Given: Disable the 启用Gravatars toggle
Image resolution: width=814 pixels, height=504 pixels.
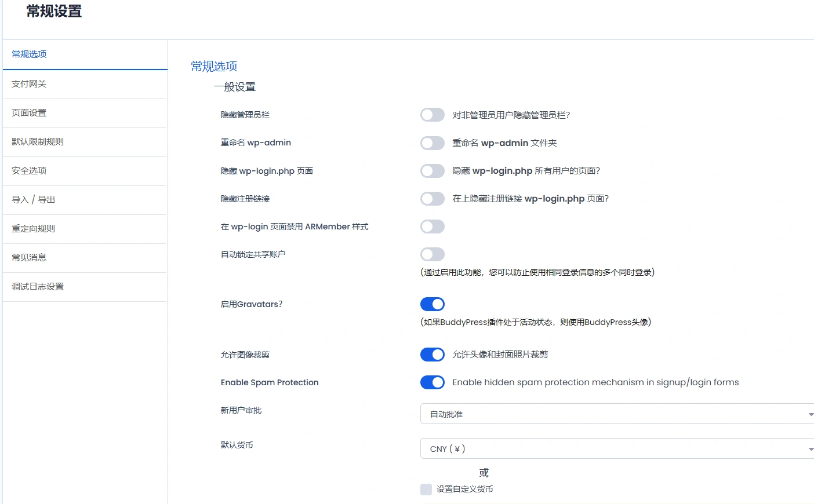Looking at the screenshot, I should pyautogui.click(x=432, y=304).
